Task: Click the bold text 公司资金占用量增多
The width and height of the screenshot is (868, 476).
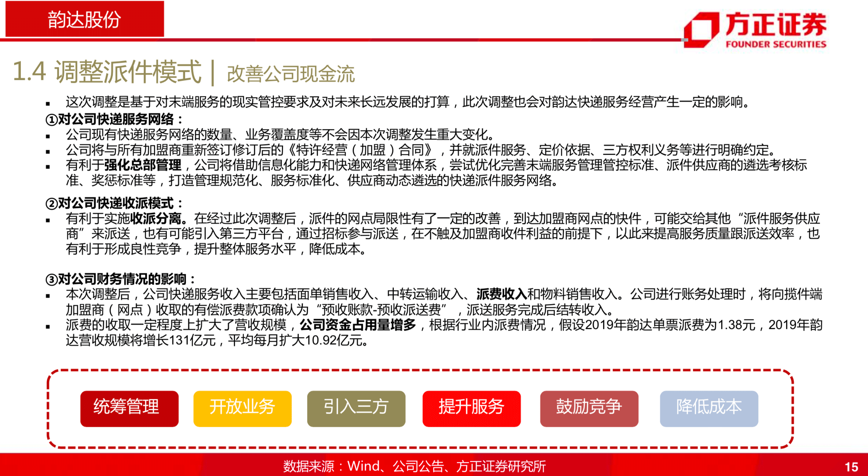Action: [x=358, y=325]
